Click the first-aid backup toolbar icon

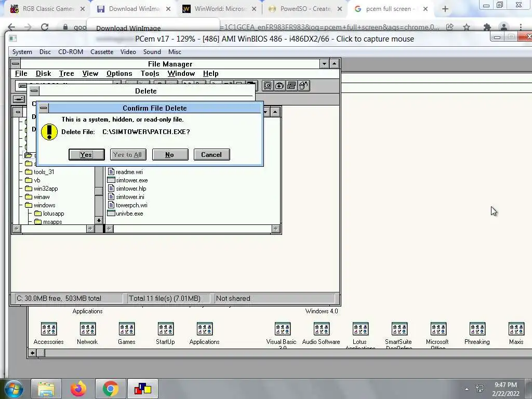coord(280,86)
